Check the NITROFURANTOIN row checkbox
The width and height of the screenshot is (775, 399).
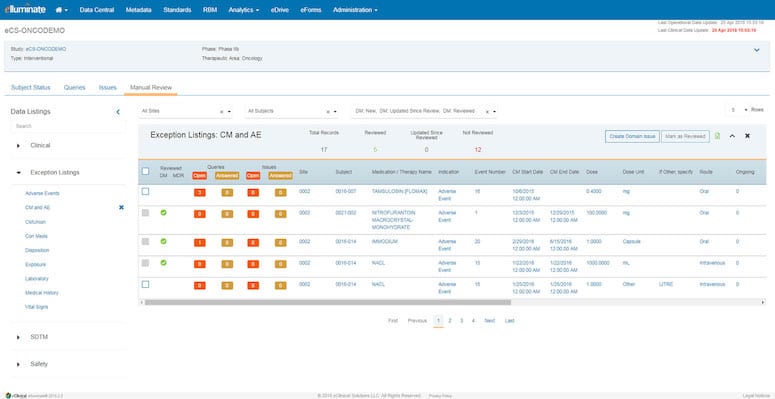[145, 213]
